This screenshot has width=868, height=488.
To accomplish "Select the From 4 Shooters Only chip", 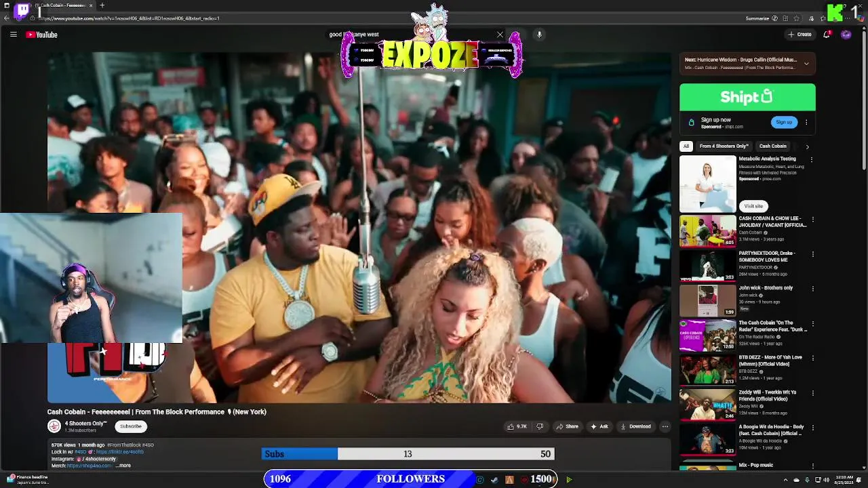I will point(724,146).
